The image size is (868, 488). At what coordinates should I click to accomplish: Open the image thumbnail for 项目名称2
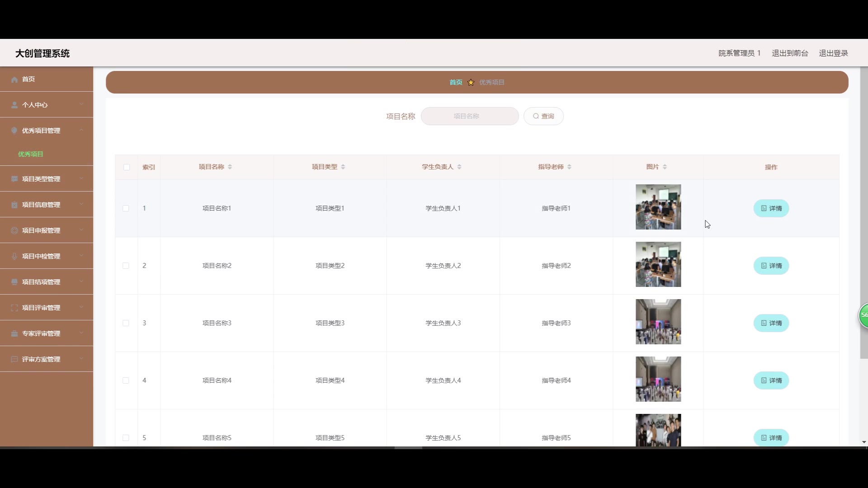[658, 264]
